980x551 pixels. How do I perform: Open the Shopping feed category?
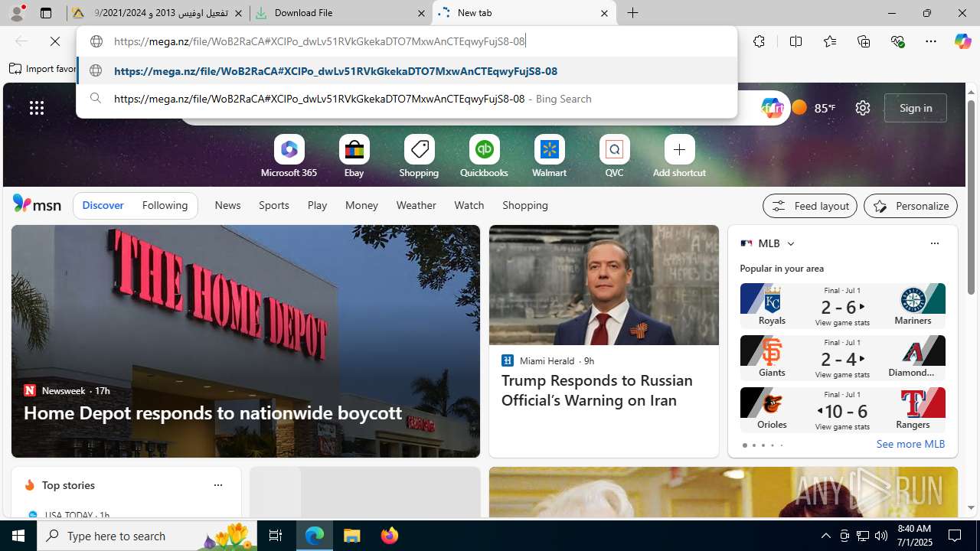525,205
